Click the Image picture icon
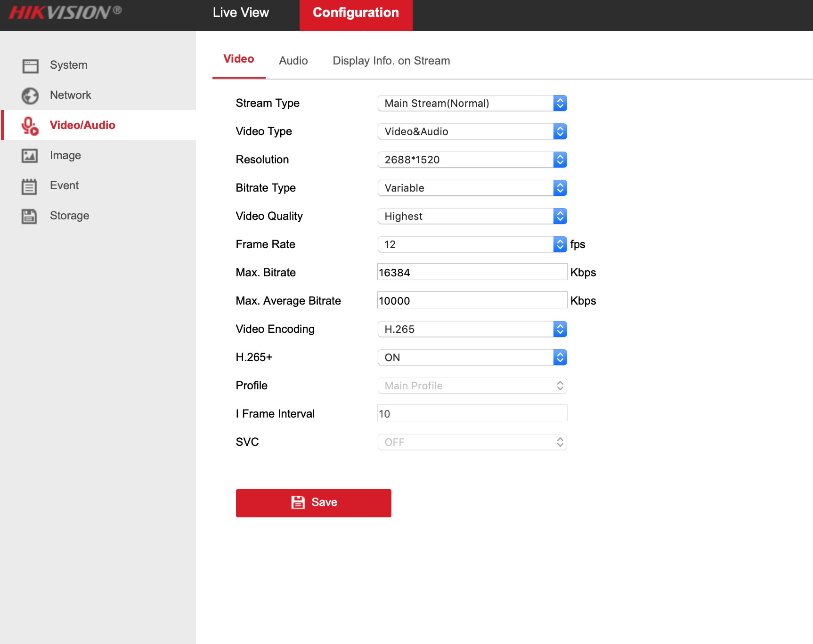 [x=30, y=156]
